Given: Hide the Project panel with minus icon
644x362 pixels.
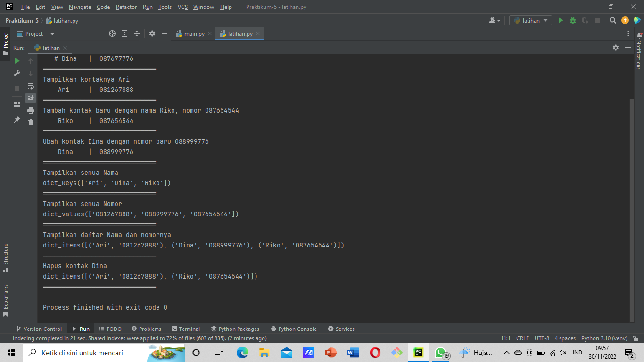Looking at the screenshot, I should (x=165, y=34).
